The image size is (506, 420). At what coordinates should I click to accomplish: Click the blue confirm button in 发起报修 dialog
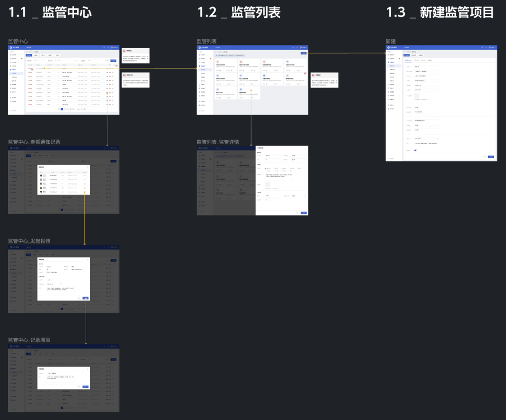coord(85,298)
